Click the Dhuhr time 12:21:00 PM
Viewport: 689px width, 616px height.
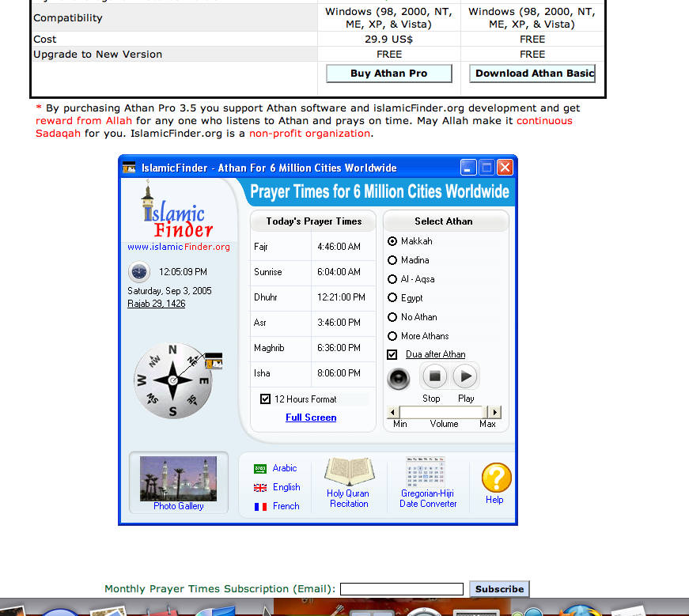tap(342, 297)
